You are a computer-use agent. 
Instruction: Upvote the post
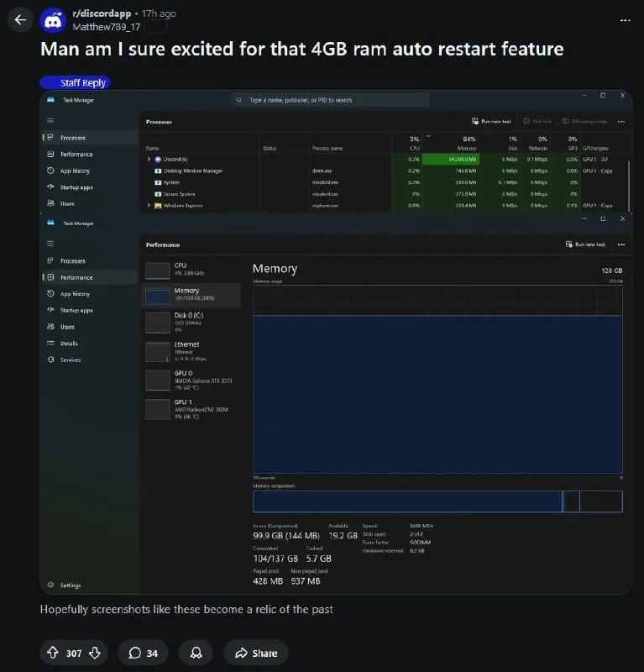coord(53,653)
